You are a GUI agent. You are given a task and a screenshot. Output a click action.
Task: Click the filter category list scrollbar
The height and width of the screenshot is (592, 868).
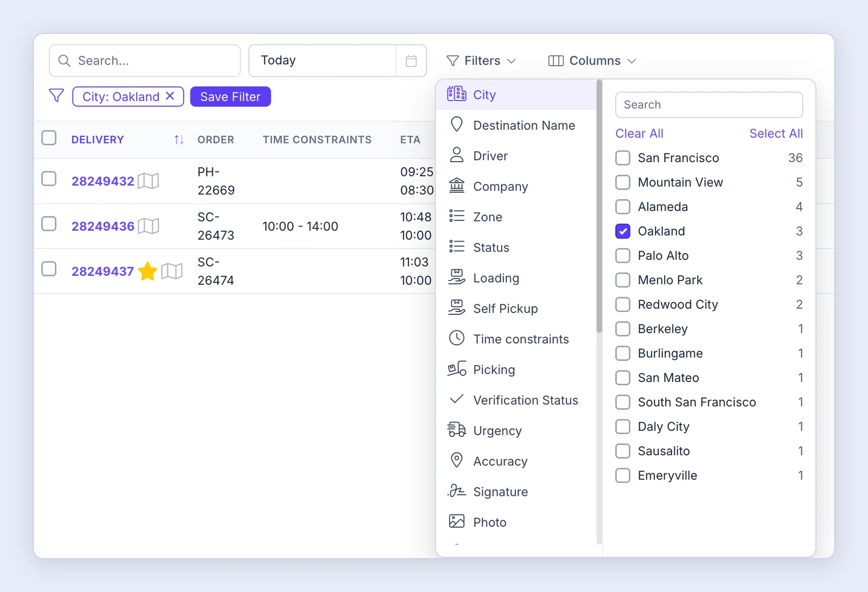pos(599,206)
